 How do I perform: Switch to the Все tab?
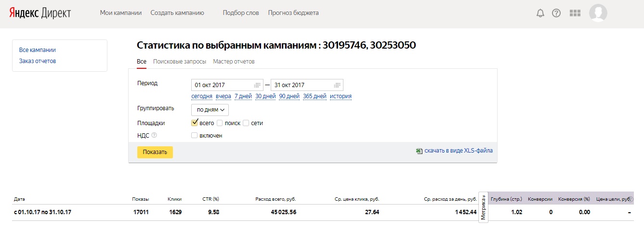[142, 62]
